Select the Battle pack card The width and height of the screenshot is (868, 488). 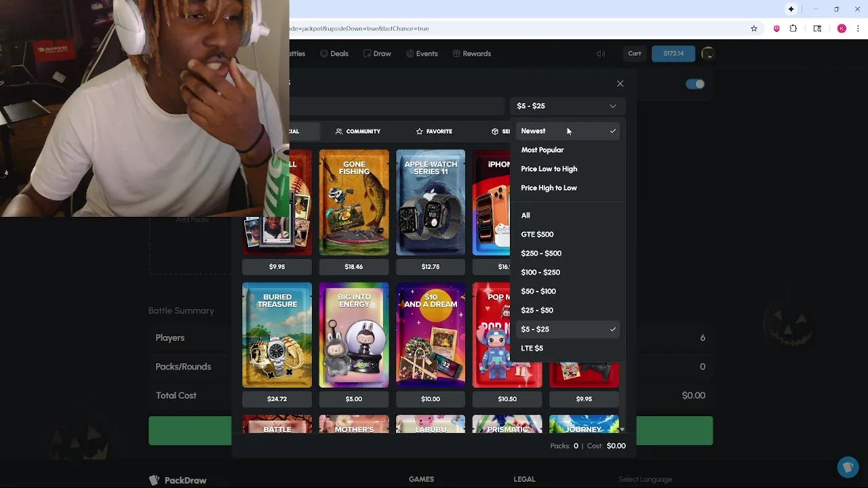coord(277,424)
